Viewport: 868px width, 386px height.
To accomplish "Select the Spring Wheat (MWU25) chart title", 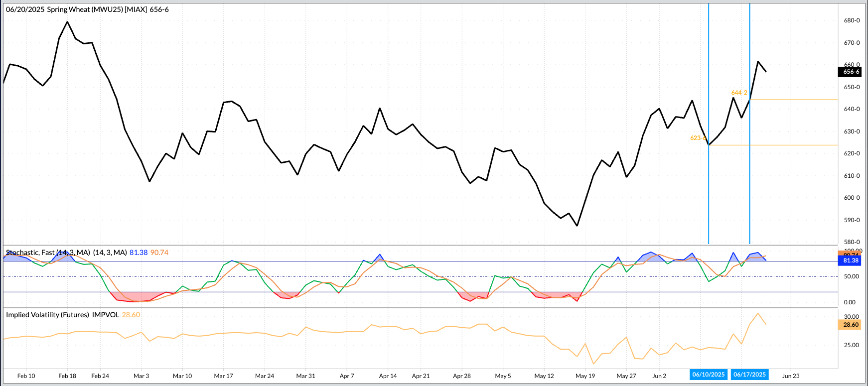I will tap(87, 9).
